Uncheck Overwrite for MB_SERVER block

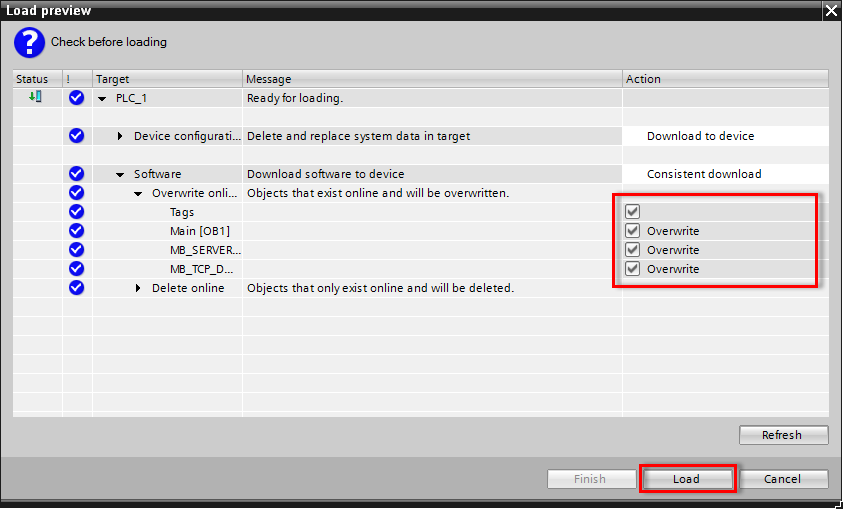pos(632,250)
